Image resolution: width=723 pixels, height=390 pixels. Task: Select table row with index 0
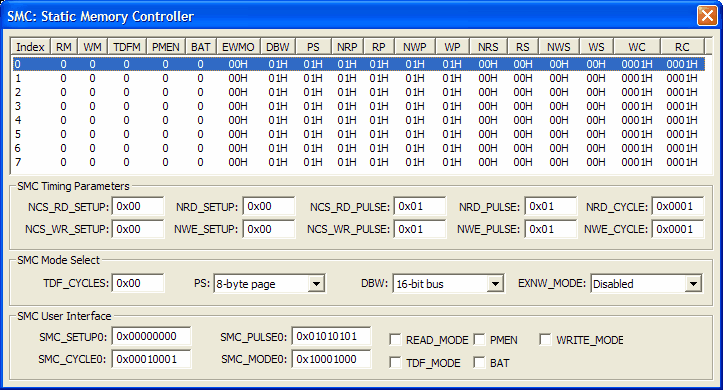[358, 64]
